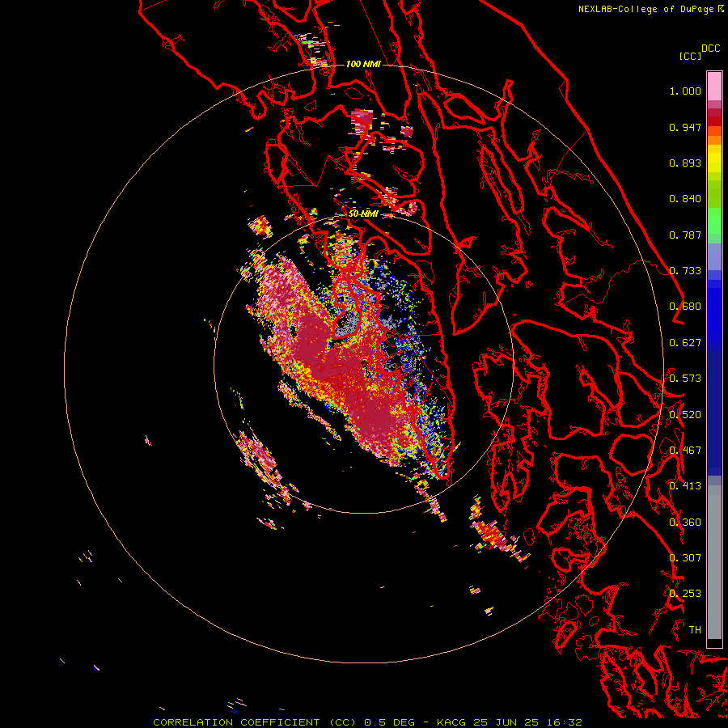
Task: Click the 100 NMI range ring label
Action: 363,64
